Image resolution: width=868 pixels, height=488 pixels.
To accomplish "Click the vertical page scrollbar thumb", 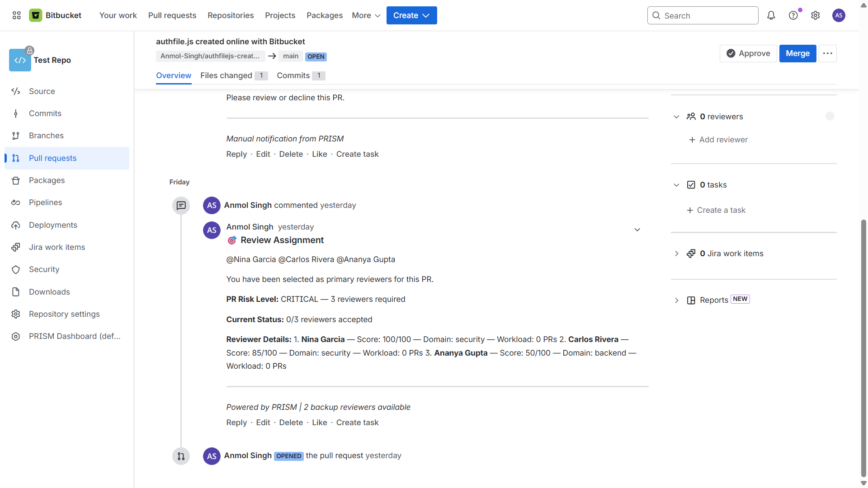I will 863,348.
